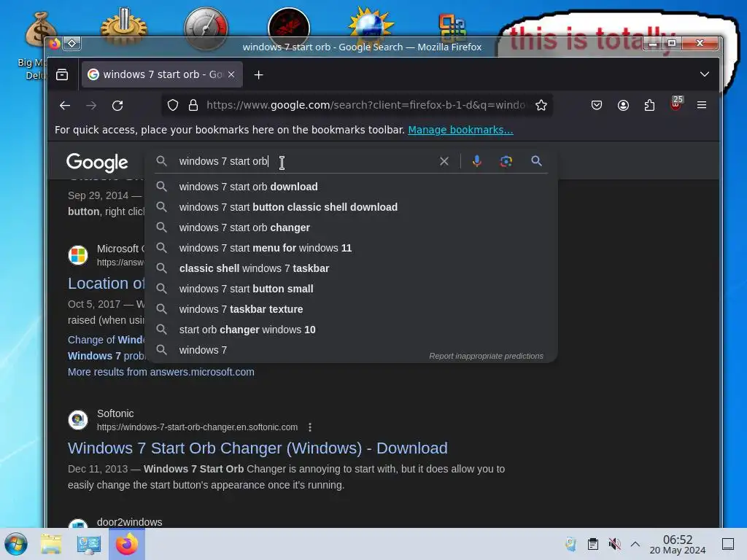Select suggestion 'windows 7 start orb changer'

click(351, 227)
